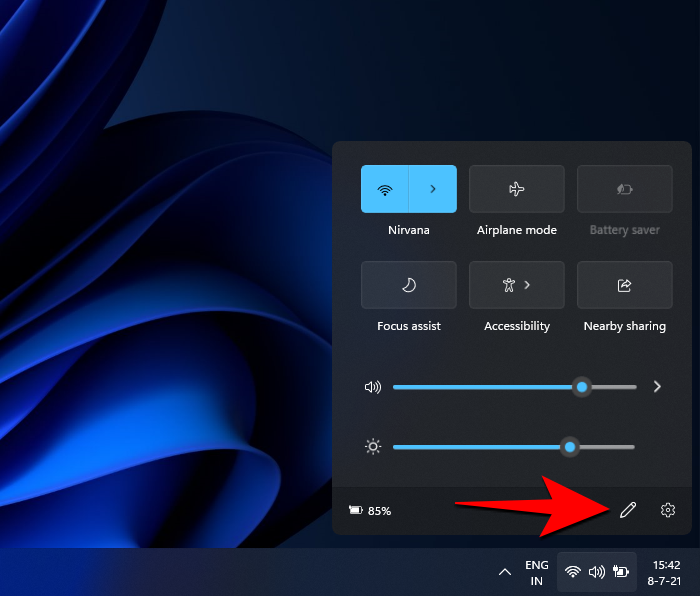Click the brightness sun icon
Image resolution: width=700 pixels, height=596 pixels.
coord(373,447)
